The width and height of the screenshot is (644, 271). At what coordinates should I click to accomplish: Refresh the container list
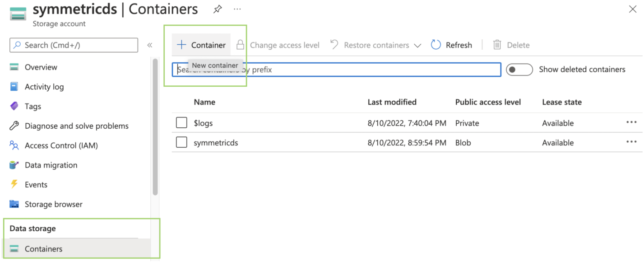451,45
